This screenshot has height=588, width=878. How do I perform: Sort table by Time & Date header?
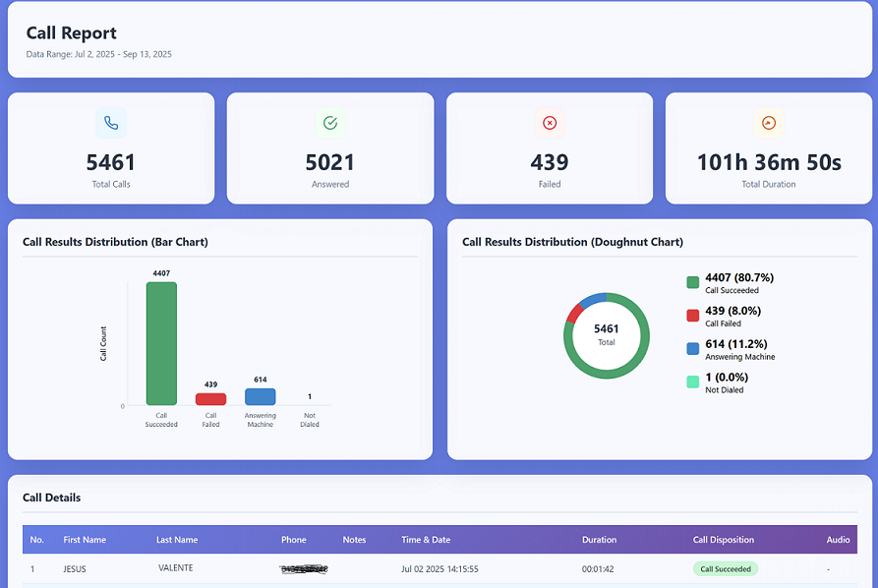(426, 540)
